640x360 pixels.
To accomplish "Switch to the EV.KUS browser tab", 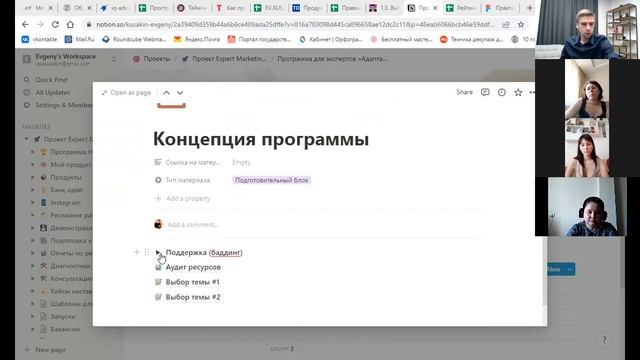I will click(x=269, y=8).
